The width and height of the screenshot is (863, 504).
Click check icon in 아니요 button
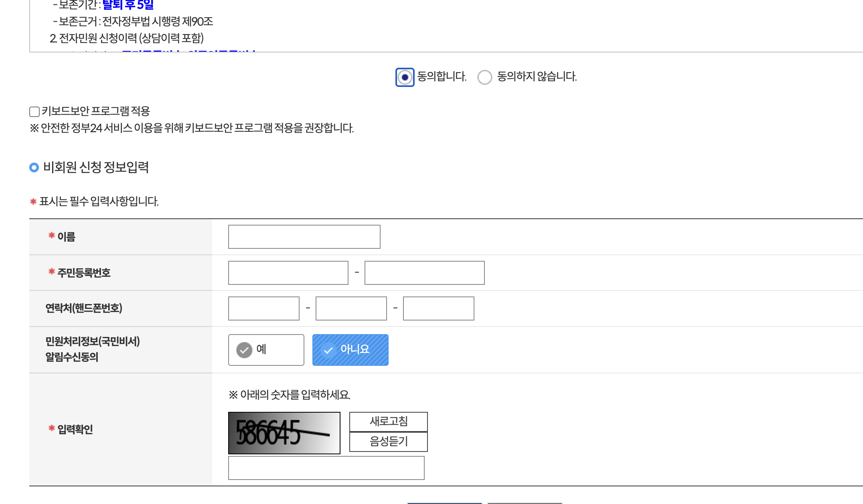pyautogui.click(x=328, y=350)
